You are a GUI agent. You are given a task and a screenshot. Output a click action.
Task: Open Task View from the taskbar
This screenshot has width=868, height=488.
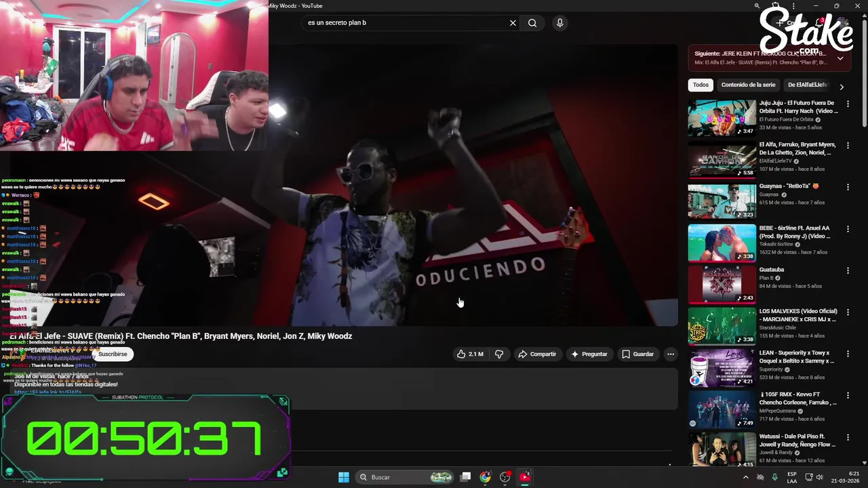465,477
